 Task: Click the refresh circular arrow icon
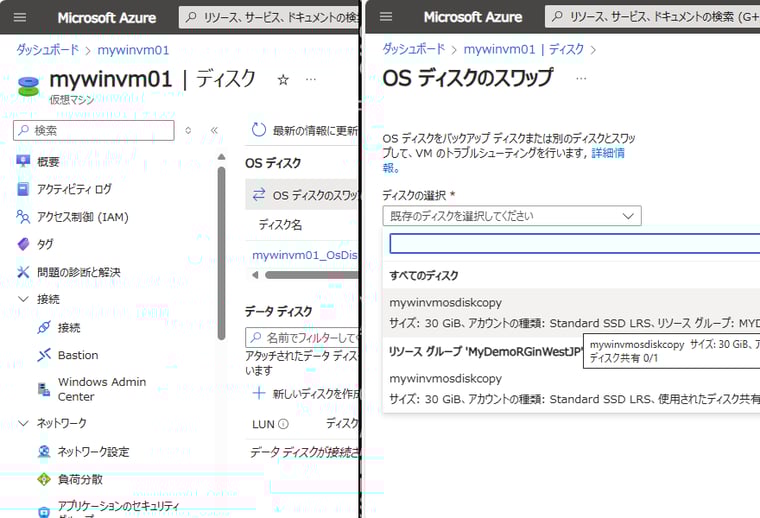[259, 130]
